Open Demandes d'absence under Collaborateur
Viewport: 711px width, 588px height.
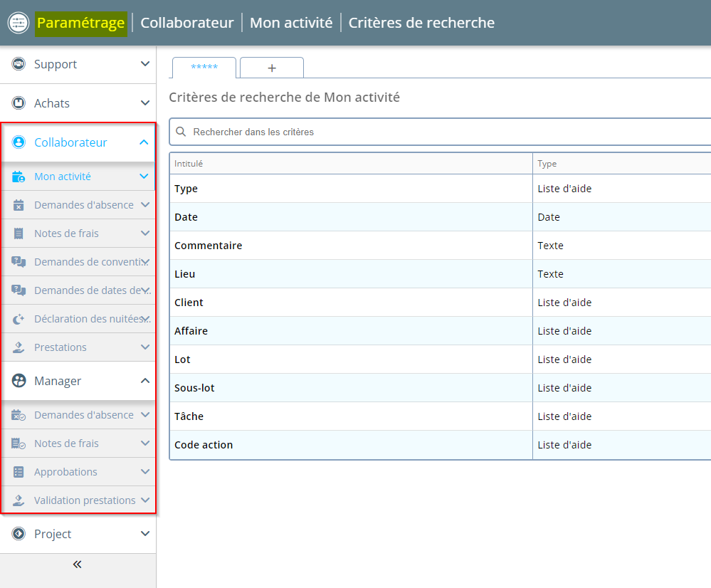coord(83,205)
